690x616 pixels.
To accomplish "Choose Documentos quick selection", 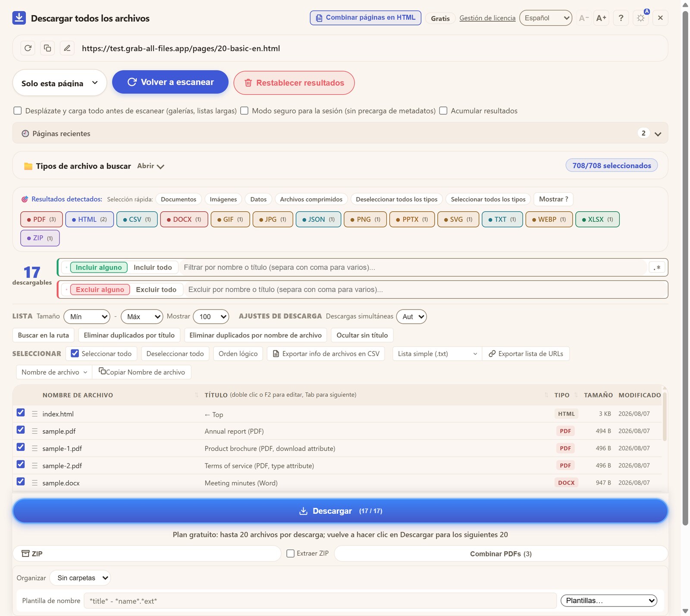I will (x=179, y=199).
